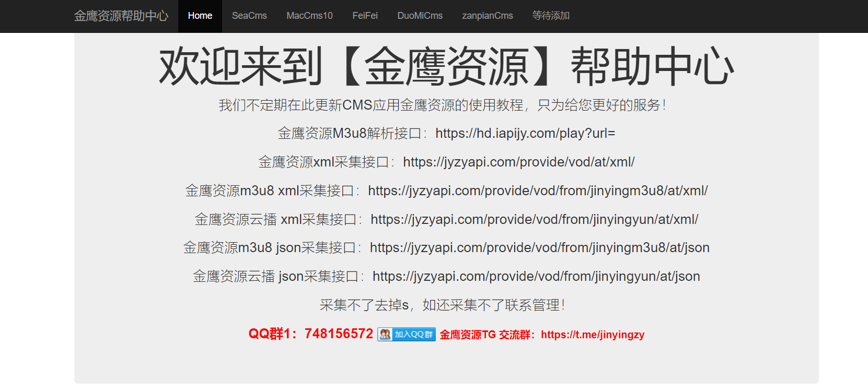The height and width of the screenshot is (392, 868).
Task: Go to the MacCms10 nav item
Action: 309,16
